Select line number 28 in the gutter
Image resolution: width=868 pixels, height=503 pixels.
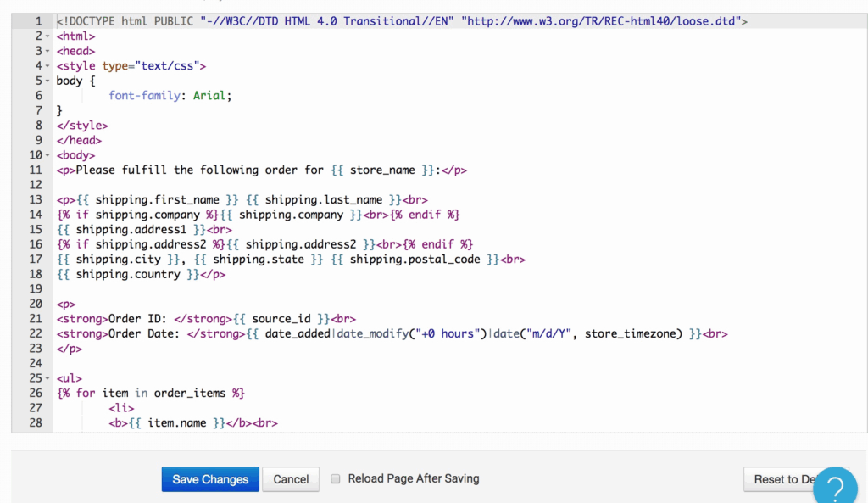coord(35,422)
